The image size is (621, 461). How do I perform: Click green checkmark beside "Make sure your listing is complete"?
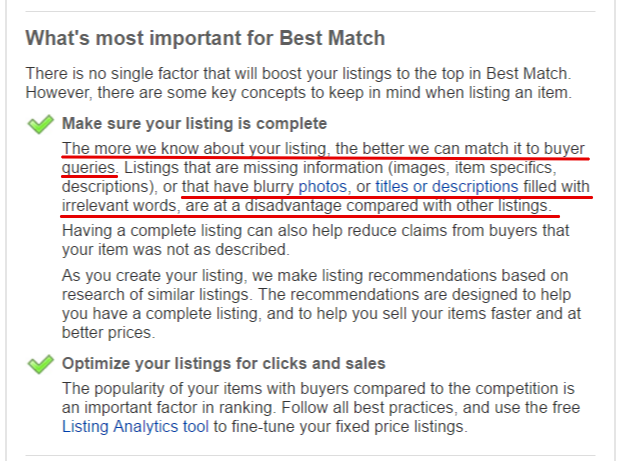(x=40, y=124)
